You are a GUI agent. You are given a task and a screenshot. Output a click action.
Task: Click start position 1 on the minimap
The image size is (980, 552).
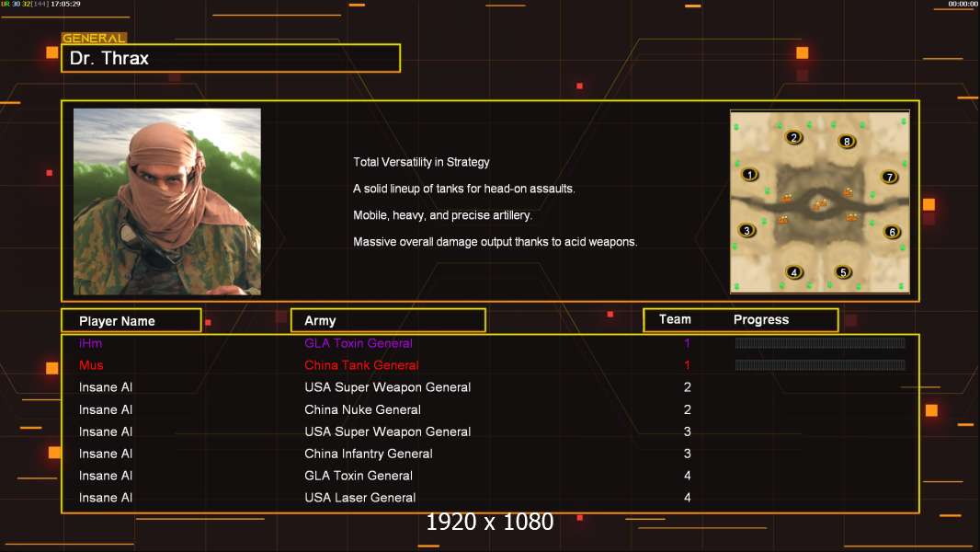tap(750, 175)
